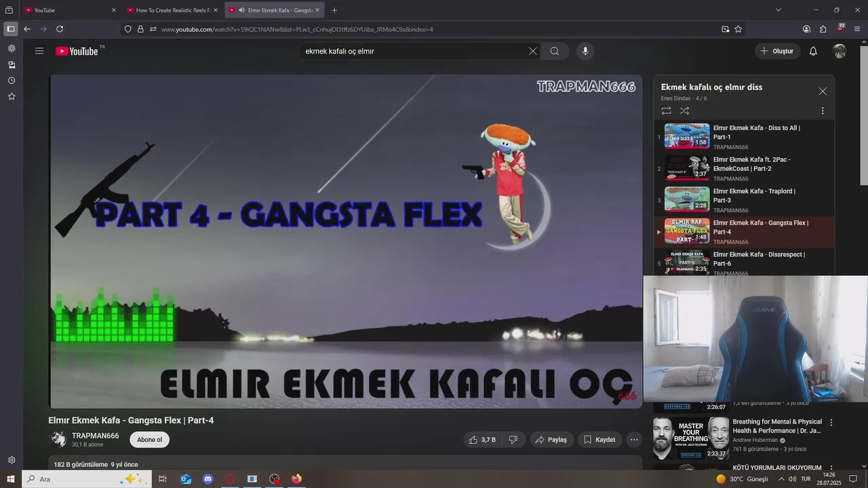Open Windows Start menu
Screen dimensions: 868x488
point(10,479)
